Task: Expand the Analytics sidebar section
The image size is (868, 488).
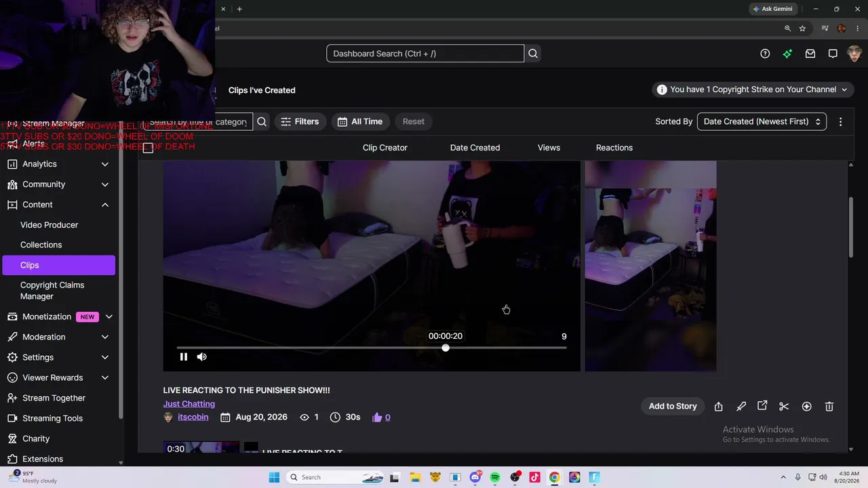Action: pos(105,164)
